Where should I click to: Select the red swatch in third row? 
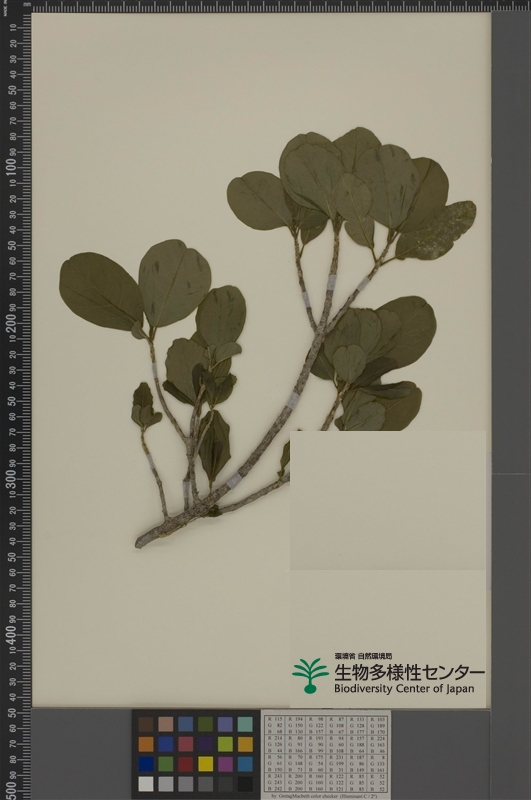186,764
